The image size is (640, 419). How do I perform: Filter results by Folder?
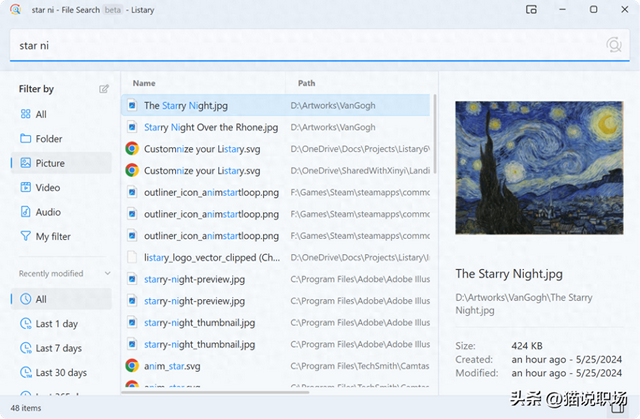tap(61, 139)
